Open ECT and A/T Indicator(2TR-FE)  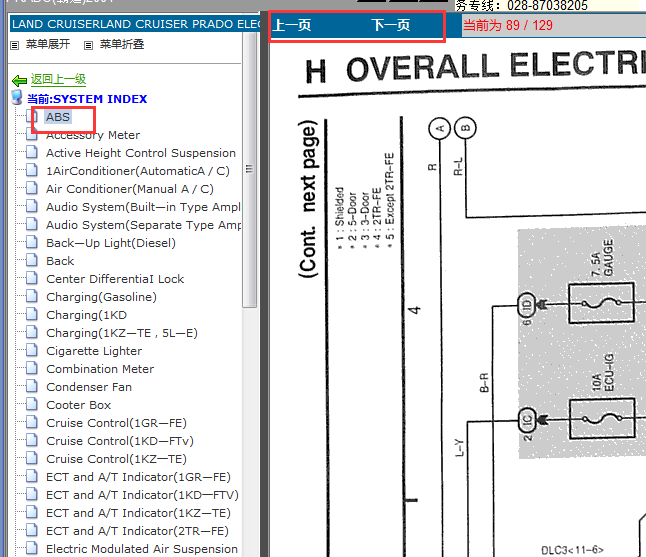pos(137,531)
